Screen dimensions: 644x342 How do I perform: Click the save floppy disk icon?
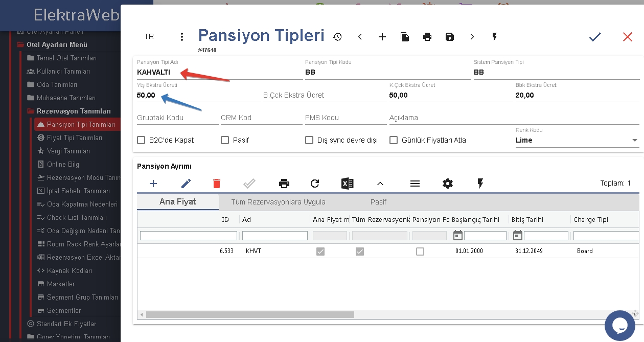pyautogui.click(x=450, y=37)
